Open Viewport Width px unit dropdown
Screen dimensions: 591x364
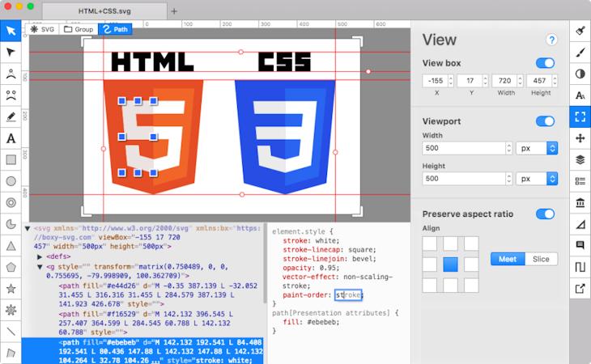click(x=537, y=148)
